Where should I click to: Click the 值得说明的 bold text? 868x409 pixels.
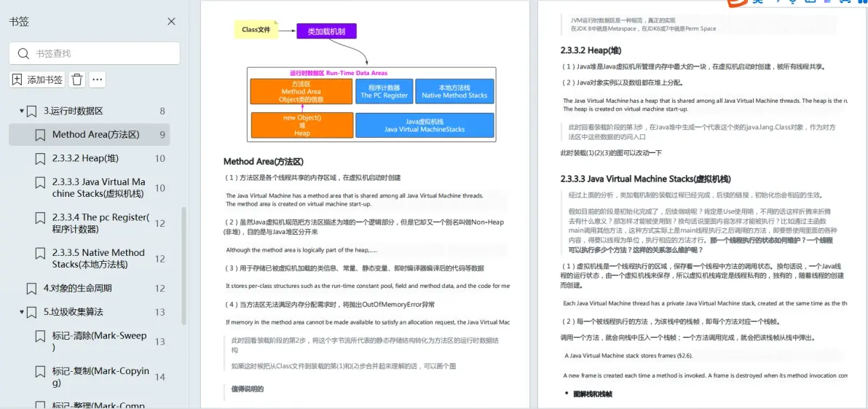click(248, 389)
